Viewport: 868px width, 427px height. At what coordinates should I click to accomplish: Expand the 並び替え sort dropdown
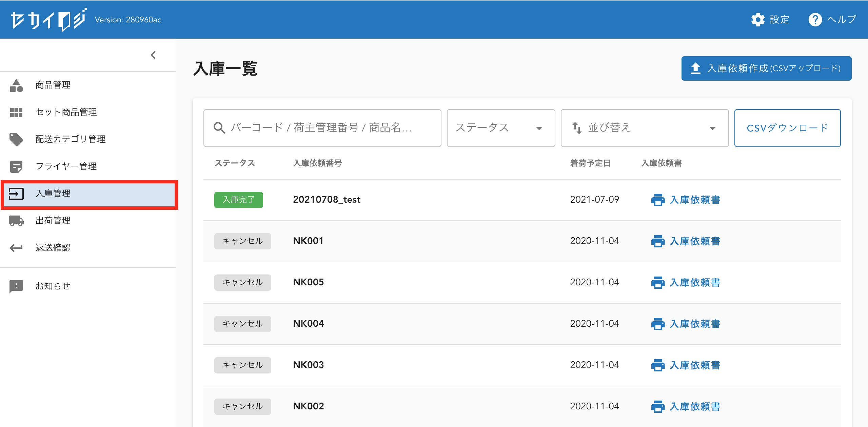[644, 128]
